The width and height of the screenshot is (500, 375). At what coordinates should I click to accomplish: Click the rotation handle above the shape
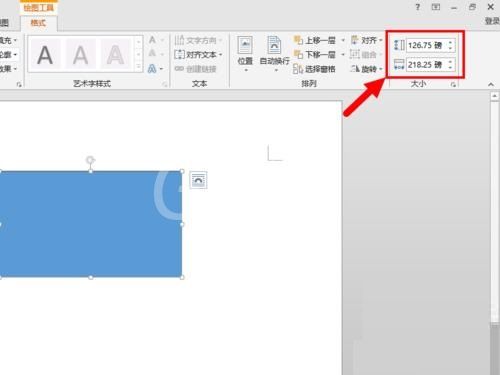pyautogui.click(x=90, y=160)
